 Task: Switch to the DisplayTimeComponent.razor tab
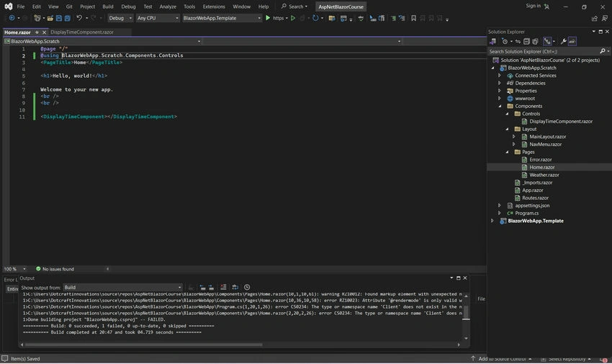point(82,32)
